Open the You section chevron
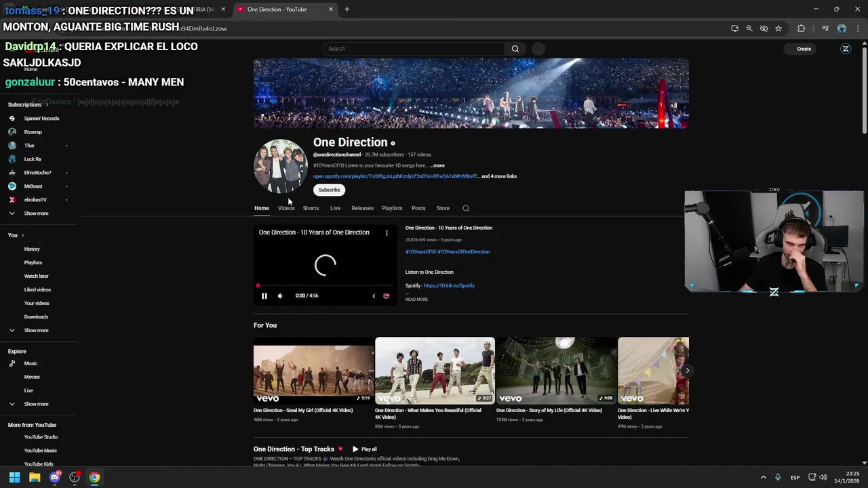 coord(22,235)
